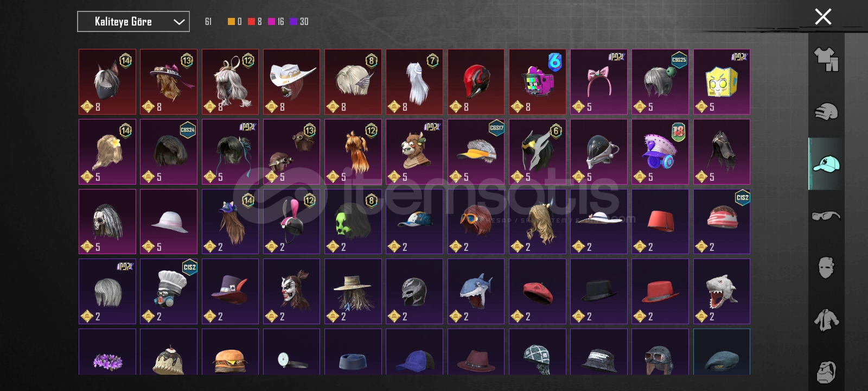Open the jacket category icon
Viewport: 868px width, 391px height.
826,319
